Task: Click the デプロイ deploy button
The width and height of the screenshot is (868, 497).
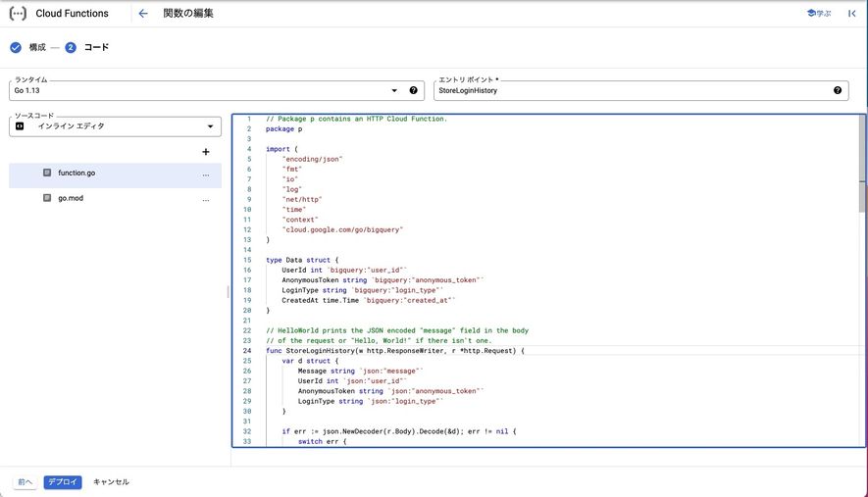Action: 63,482
